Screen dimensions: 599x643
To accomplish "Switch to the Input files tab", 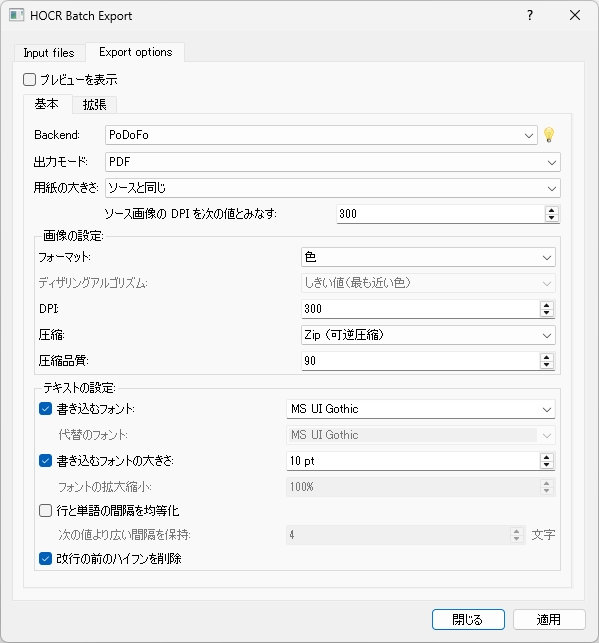I will (49, 53).
